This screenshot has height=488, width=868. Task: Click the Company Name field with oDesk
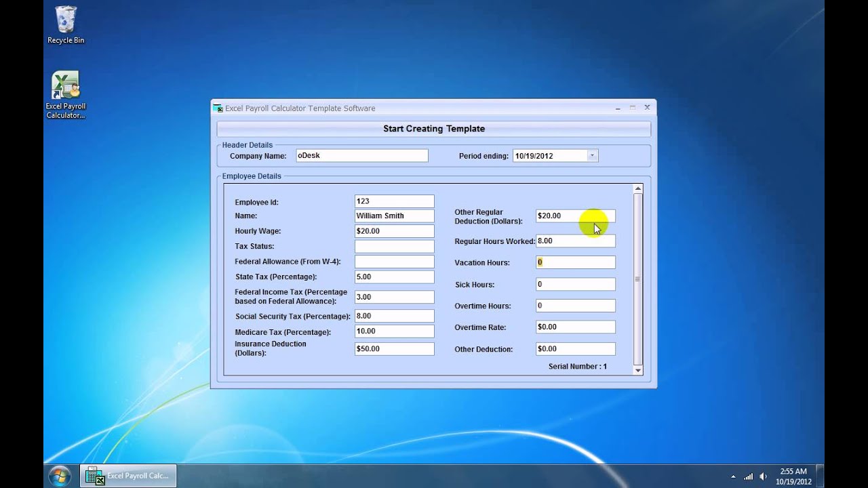[x=361, y=155]
